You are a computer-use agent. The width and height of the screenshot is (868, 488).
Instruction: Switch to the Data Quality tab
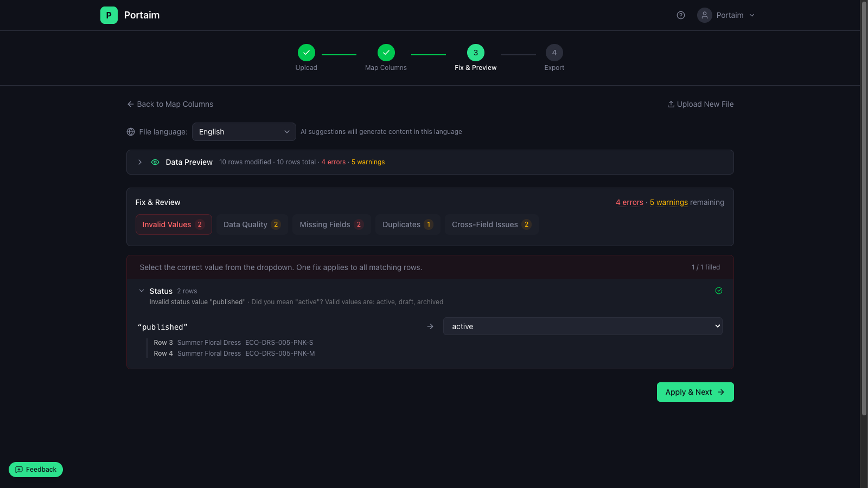click(252, 224)
